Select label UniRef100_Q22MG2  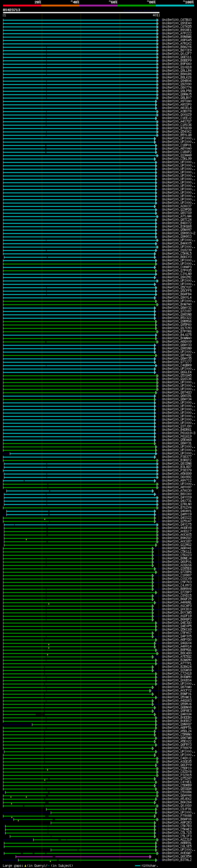tap(176, 544)
